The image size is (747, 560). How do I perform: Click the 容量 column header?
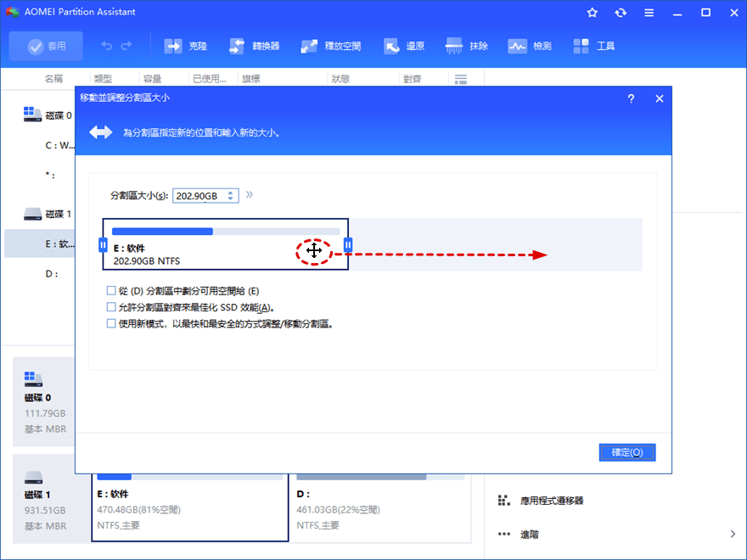point(153,79)
